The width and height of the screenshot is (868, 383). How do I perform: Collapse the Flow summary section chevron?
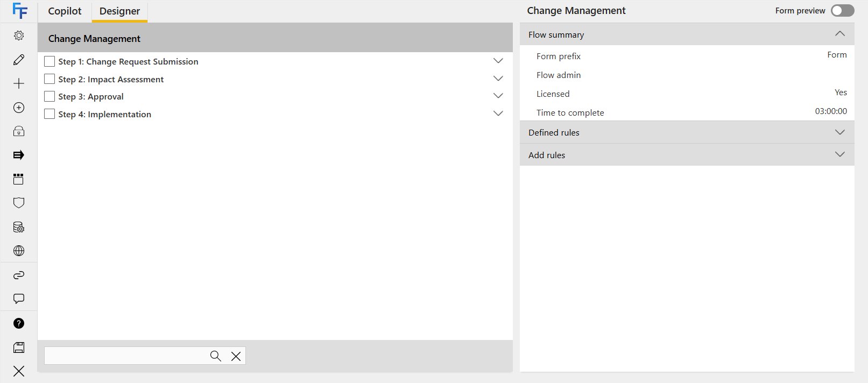[x=840, y=34]
